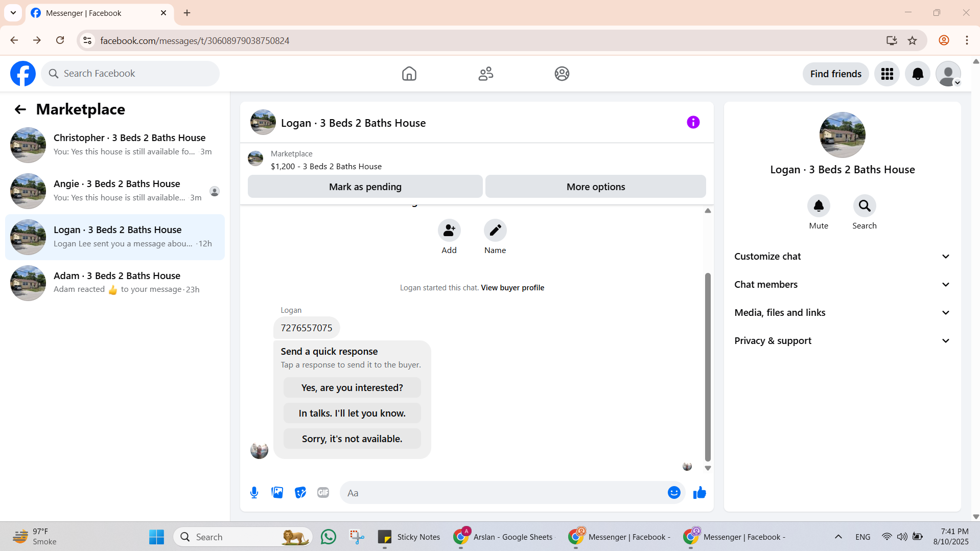This screenshot has width=980, height=551.
Task: View site information icon in address bar
Action: [87, 40]
